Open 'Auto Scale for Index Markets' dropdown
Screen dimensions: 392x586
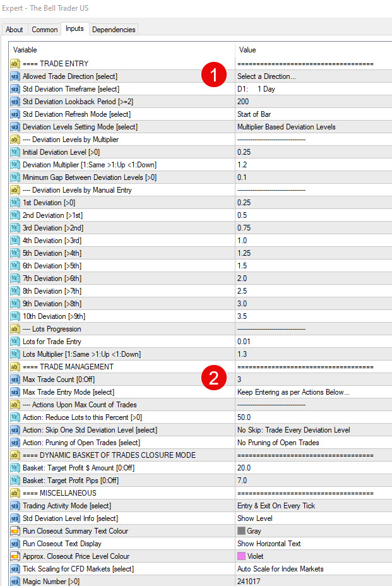tap(314, 569)
